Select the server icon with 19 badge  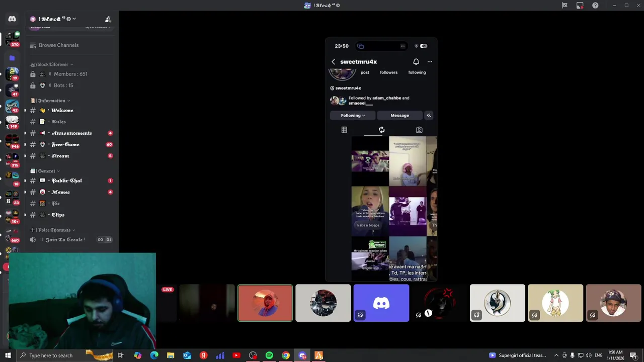point(12,74)
